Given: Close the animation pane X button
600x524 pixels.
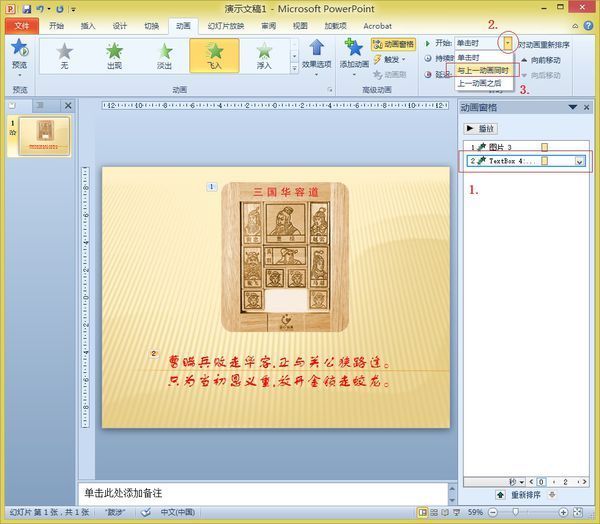Looking at the screenshot, I should (587, 108).
